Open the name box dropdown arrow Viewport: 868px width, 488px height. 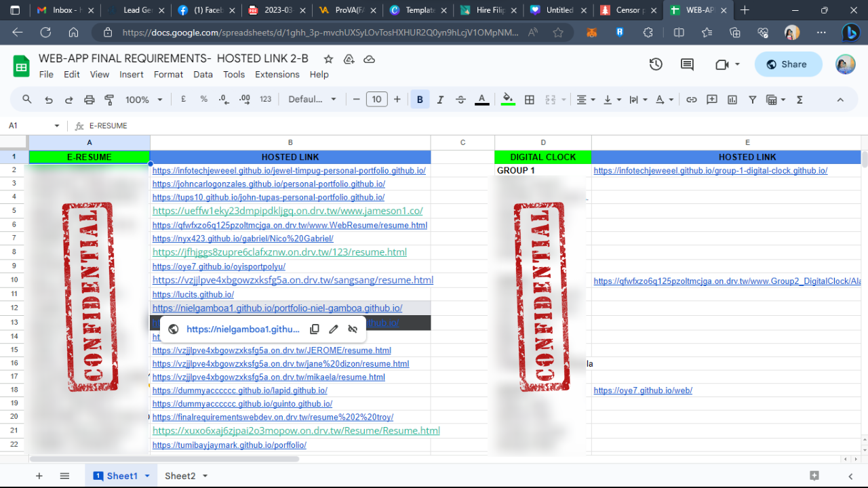coord(57,126)
